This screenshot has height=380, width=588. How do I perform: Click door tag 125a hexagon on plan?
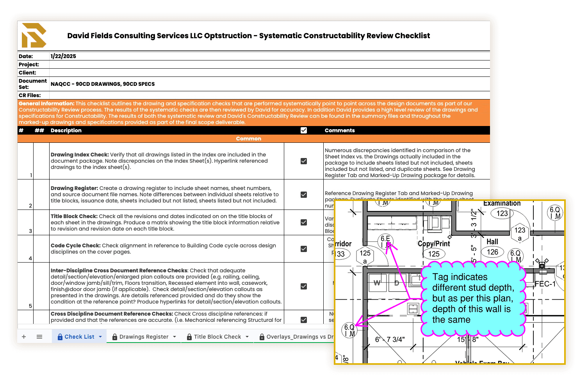pos(365,256)
